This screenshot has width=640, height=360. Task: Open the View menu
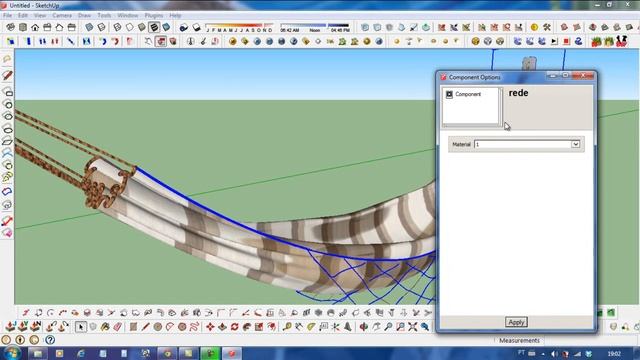coord(40,16)
